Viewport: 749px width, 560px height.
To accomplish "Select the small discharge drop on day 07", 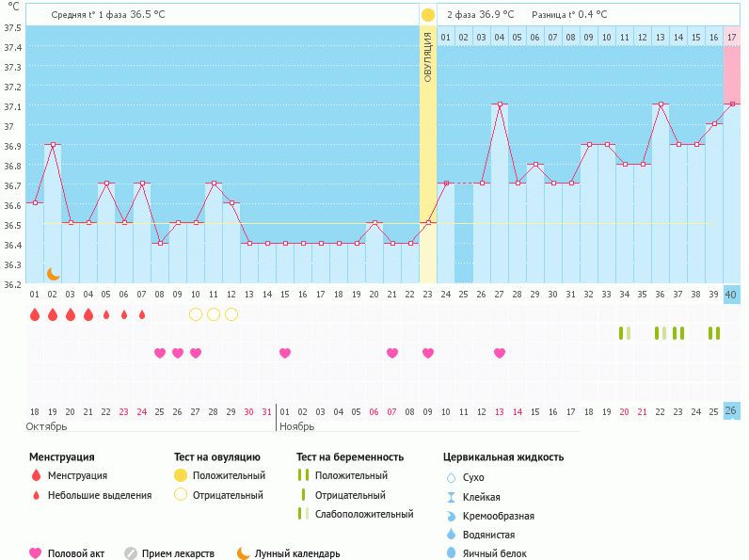I will click(142, 314).
